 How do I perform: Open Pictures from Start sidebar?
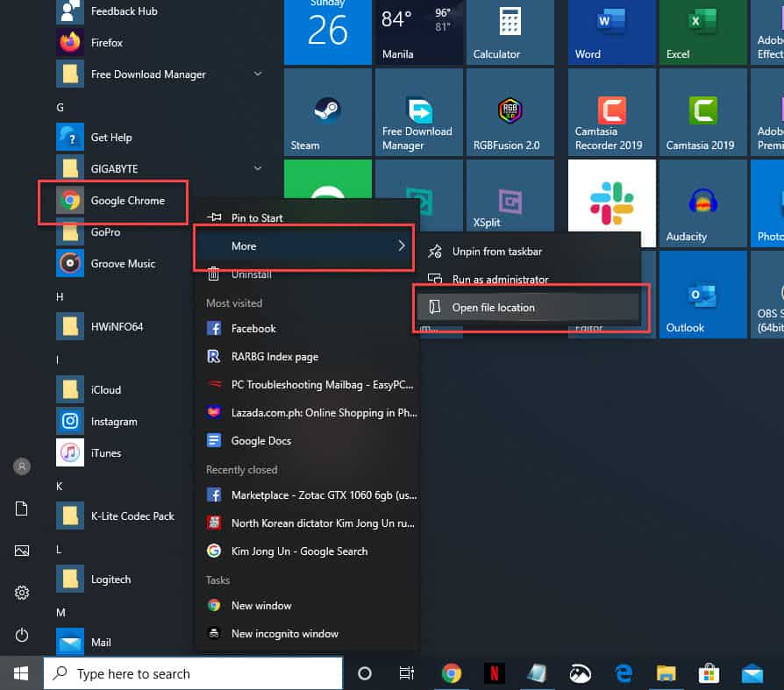[x=22, y=551]
